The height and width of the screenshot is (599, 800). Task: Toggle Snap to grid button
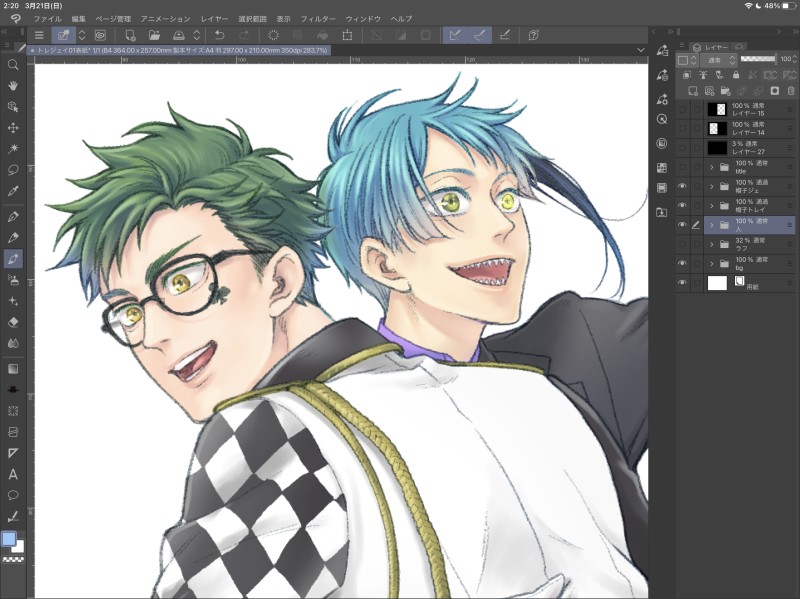tap(504, 35)
